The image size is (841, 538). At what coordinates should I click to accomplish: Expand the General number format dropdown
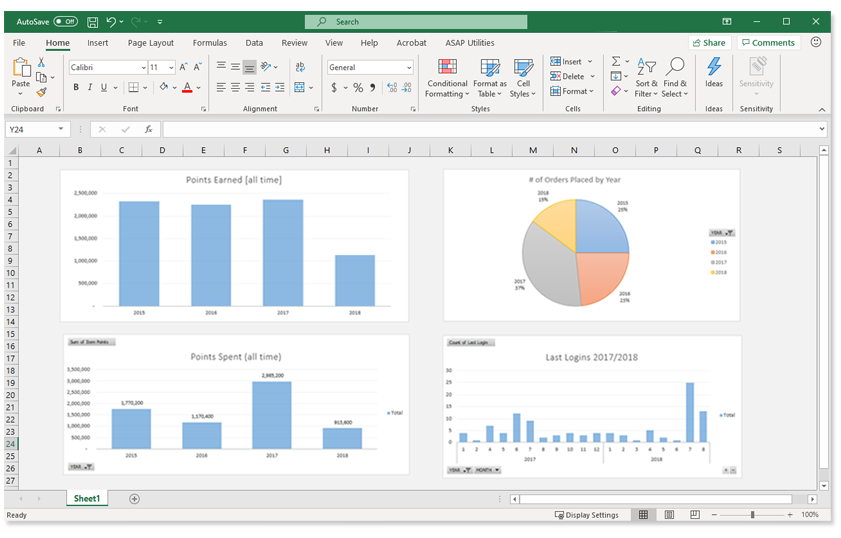(409, 67)
